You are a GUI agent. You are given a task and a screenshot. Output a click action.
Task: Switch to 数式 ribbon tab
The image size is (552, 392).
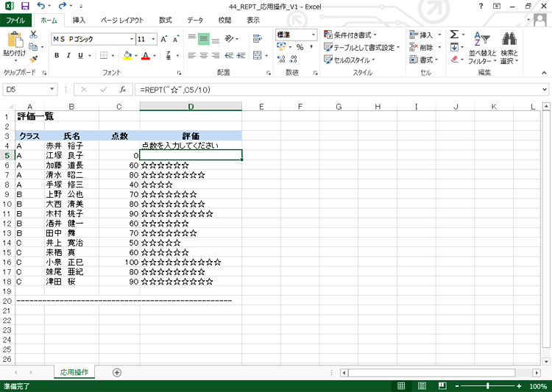pos(165,20)
